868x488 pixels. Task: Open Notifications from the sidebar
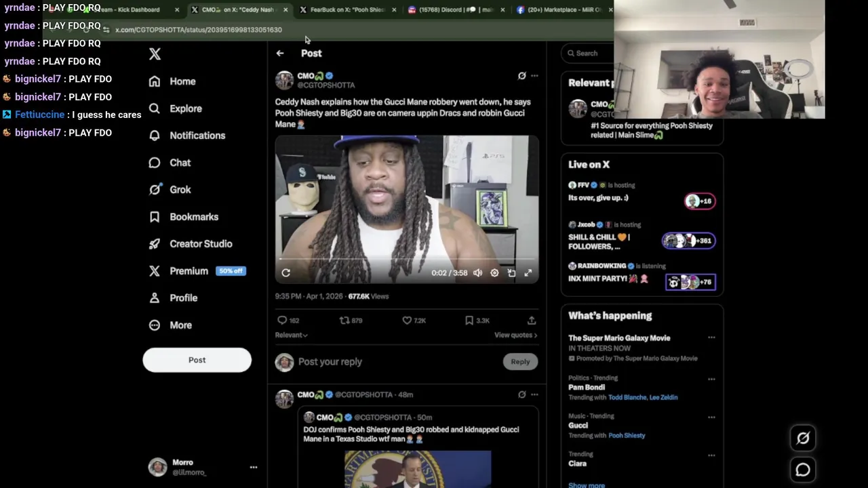(x=187, y=136)
